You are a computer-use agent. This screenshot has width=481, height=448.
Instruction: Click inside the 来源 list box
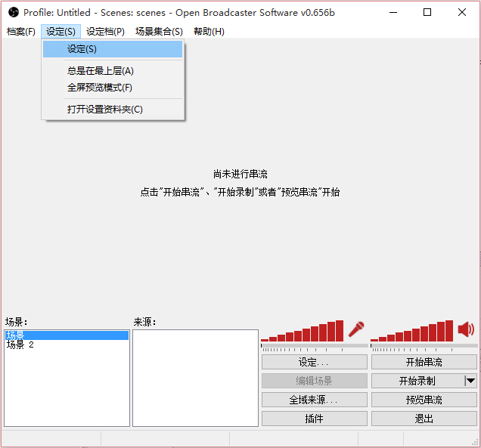pos(195,378)
